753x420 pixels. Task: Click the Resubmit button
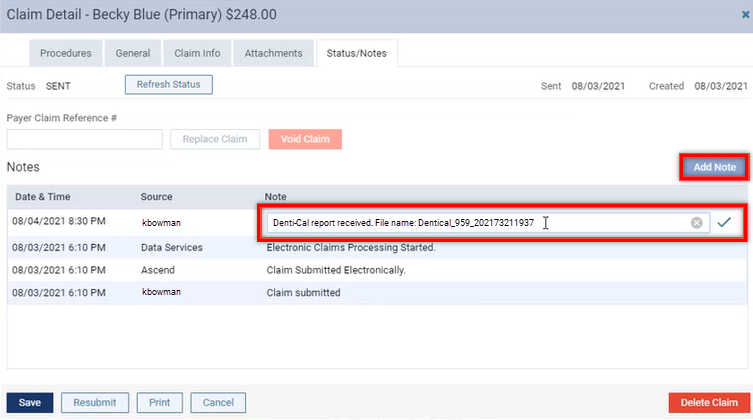(95, 402)
